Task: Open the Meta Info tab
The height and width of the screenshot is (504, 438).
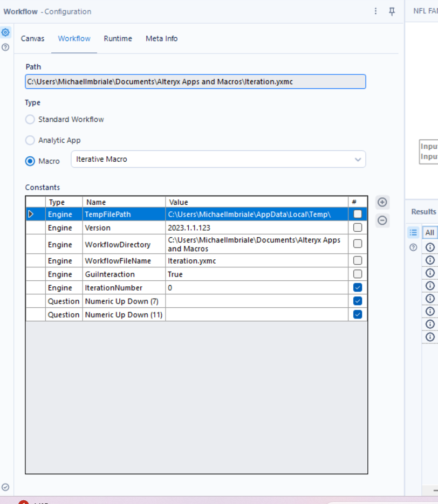Action: 161,39
